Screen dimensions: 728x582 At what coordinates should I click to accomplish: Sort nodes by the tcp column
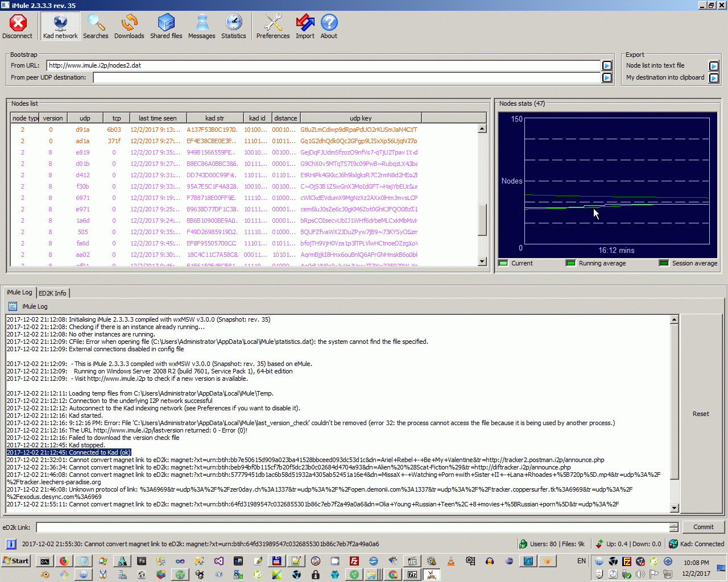click(x=117, y=118)
